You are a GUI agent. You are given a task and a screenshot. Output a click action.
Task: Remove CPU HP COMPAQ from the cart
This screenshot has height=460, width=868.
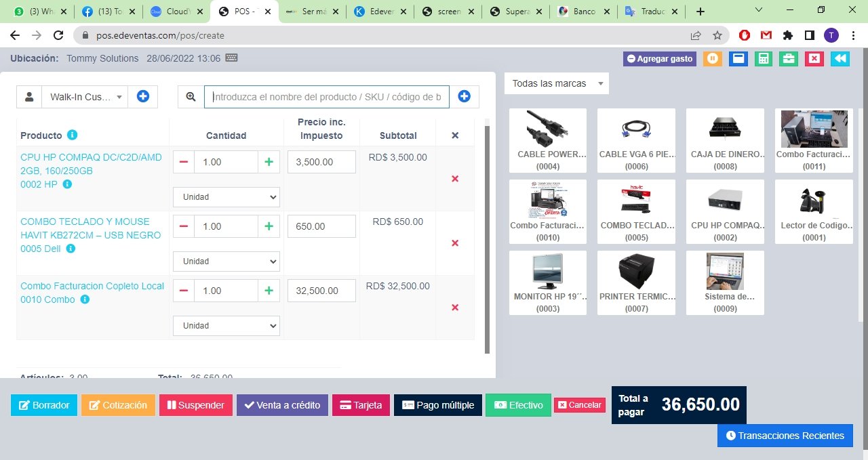(455, 179)
